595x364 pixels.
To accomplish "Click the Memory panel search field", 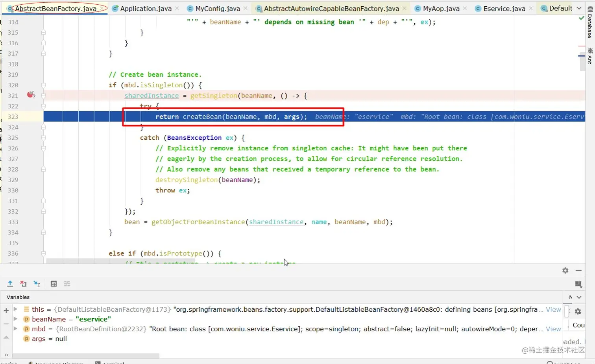I will (x=567, y=311).
